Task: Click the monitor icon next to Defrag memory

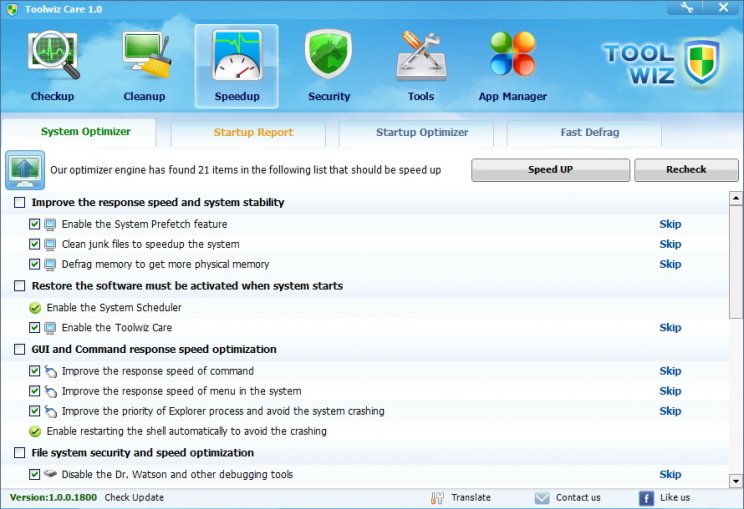Action: coord(50,264)
